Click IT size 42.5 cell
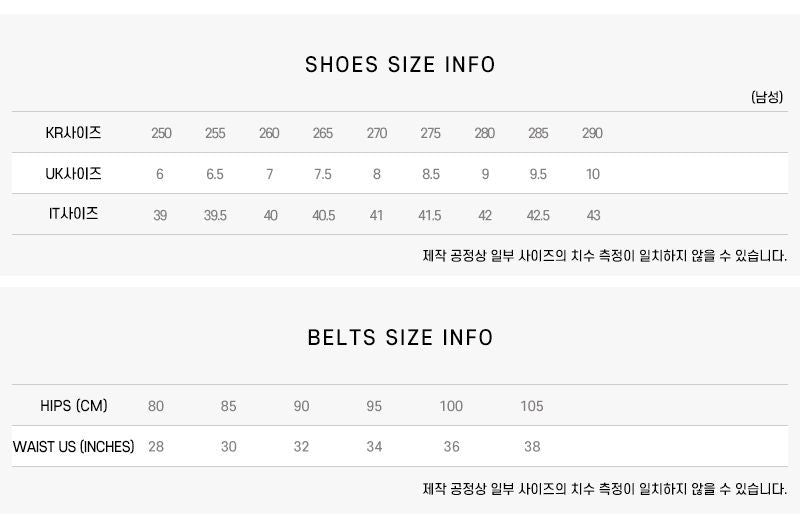Viewport: 800px width, 532px height. click(x=538, y=215)
